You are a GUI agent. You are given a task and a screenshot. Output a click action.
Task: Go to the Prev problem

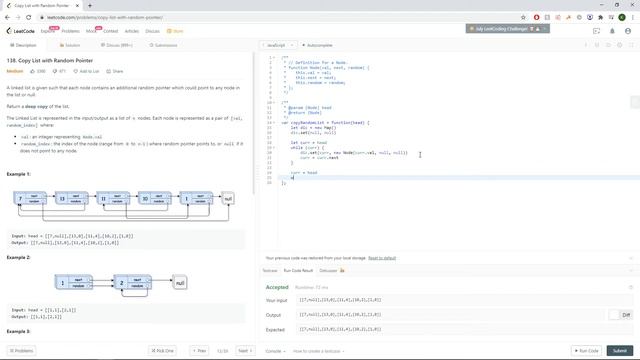[200, 351]
